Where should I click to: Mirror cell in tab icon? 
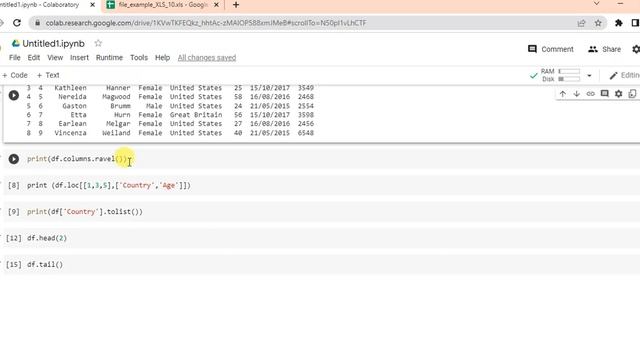click(632, 94)
